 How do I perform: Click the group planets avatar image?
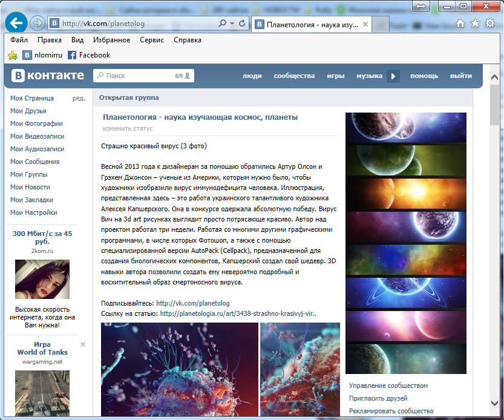coord(405,243)
